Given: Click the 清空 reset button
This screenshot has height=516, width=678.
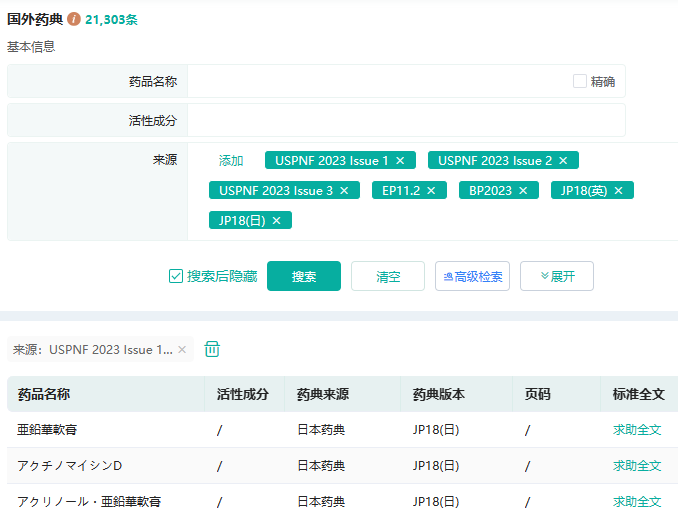Looking at the screenshot, I should [388, 277].
